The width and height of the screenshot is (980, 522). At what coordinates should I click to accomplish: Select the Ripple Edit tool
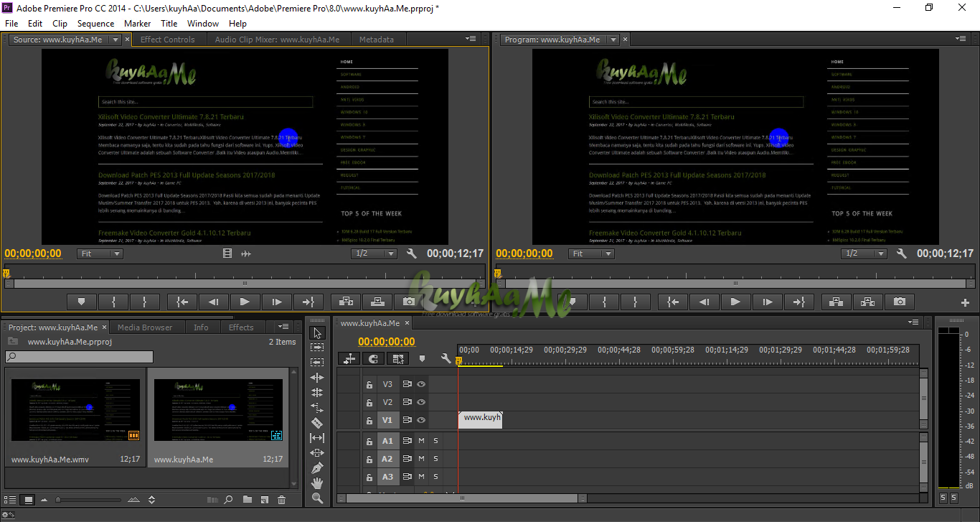[317, 378]
